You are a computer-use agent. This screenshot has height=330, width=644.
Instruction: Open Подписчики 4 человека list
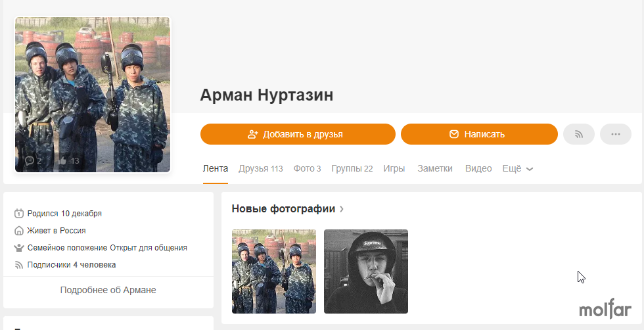(x=72, y=265)
